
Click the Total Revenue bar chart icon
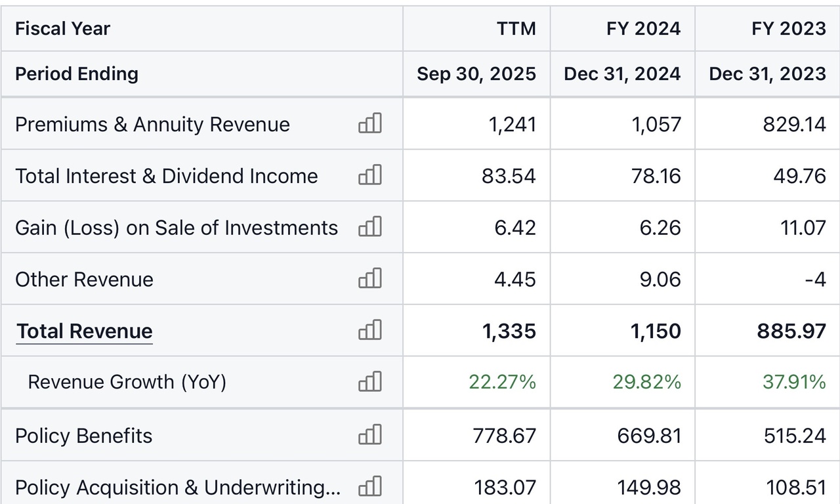pyautogui.click(x=370, y=330)
